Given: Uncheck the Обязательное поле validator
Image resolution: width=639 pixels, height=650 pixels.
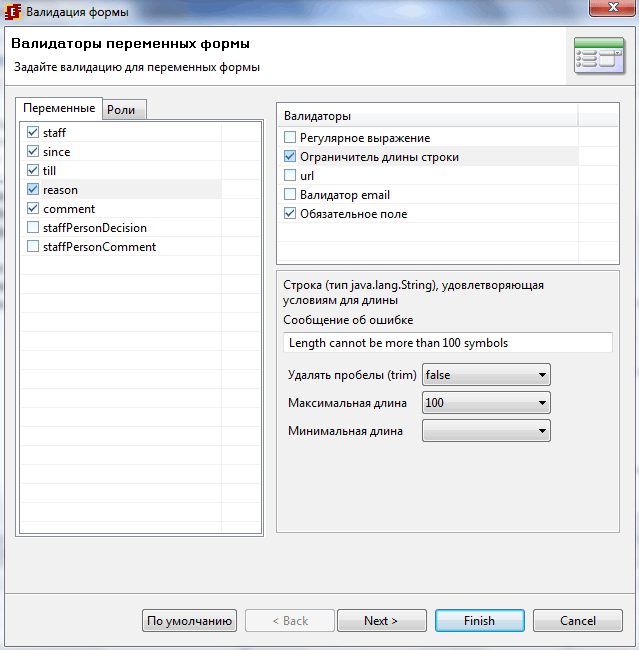Looking at the screenshot, I should [x=290, y=213].
